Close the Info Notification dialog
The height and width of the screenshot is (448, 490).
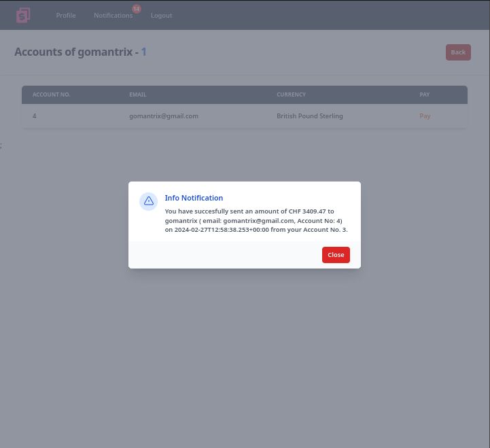pos(336,255)
